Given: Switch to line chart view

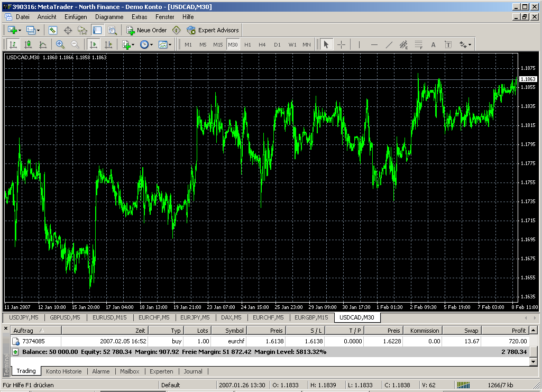Looking at the screenshot, I should [x=43, y=44].
